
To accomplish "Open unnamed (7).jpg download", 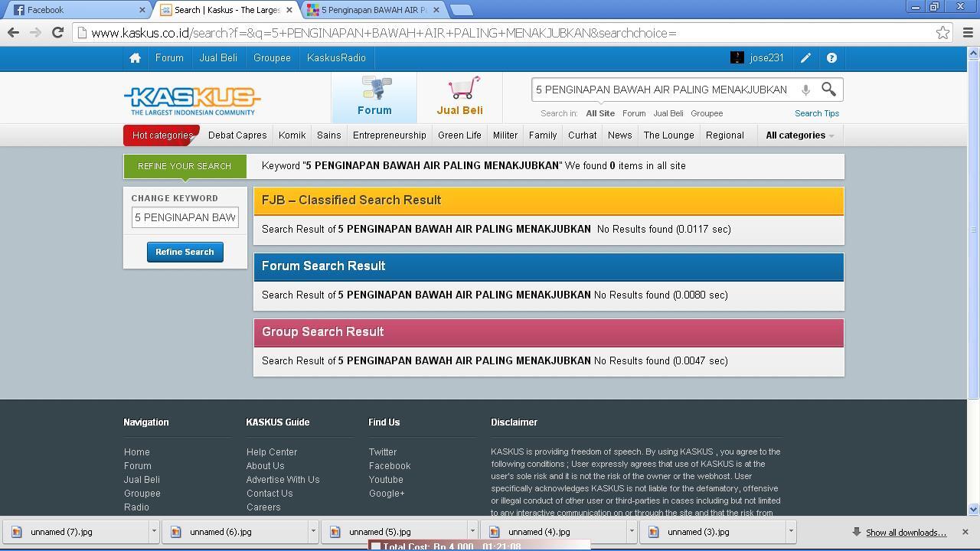I will point(76,532).
